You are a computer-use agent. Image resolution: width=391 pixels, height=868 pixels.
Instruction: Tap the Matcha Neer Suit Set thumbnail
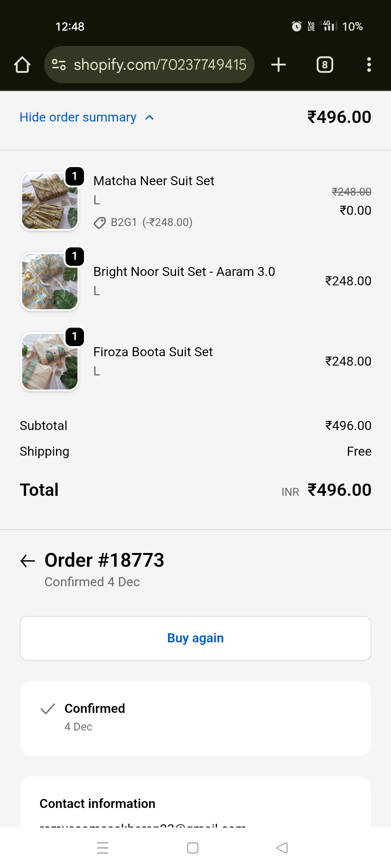50,201
